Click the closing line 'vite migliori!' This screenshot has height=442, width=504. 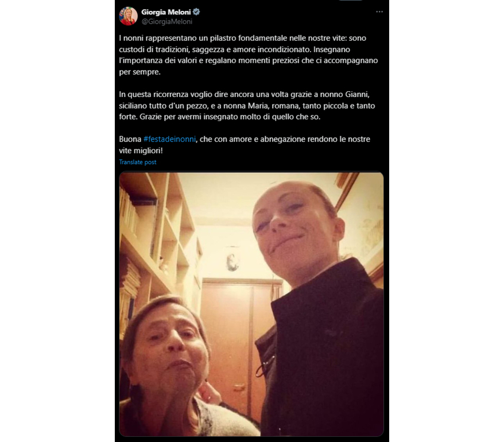(x=141, y=150)
